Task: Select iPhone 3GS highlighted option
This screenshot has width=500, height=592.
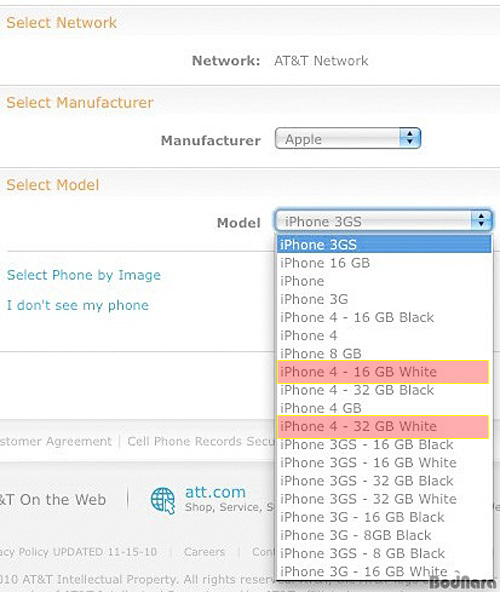Action: pos(384,244)
